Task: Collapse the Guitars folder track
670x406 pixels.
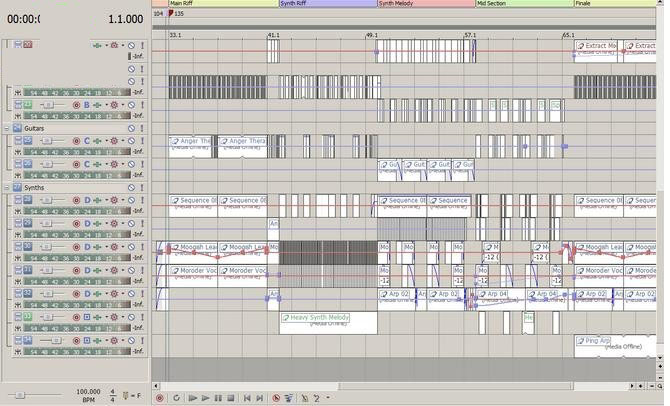Action: click(x=6, y=128)
